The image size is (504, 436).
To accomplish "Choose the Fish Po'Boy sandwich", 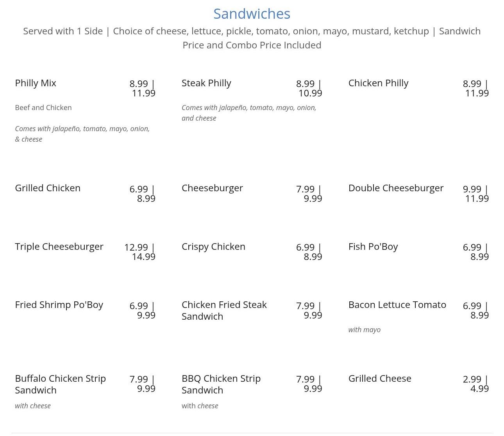I will coord(373,247).
